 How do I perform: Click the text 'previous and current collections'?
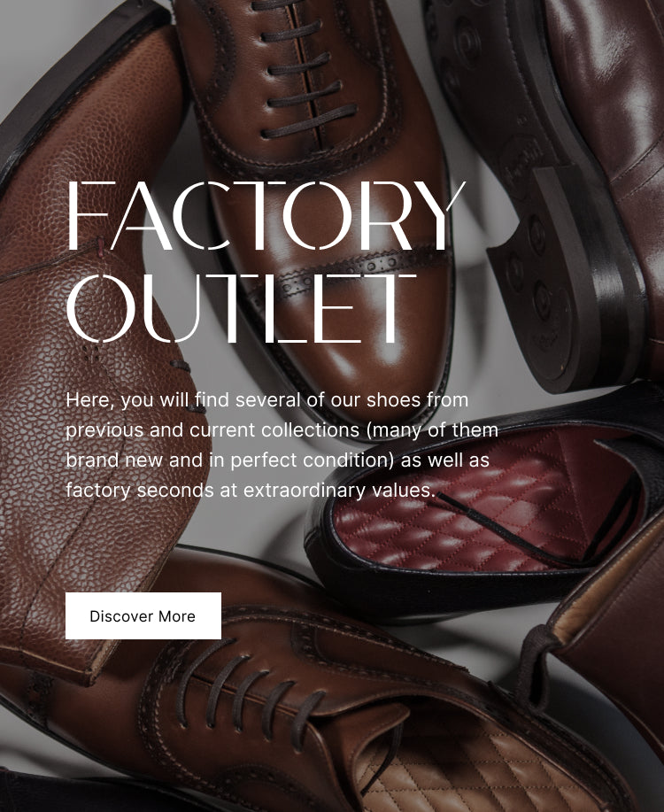(x=212, y=429)
